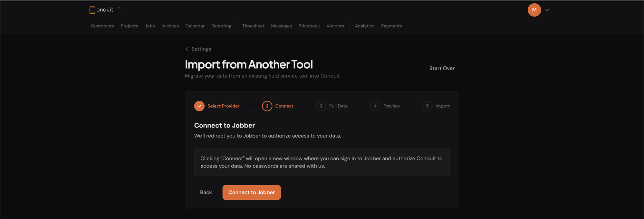Select Recurring in the navigation
Screen dimensions: 644x219
coord(221,26)
